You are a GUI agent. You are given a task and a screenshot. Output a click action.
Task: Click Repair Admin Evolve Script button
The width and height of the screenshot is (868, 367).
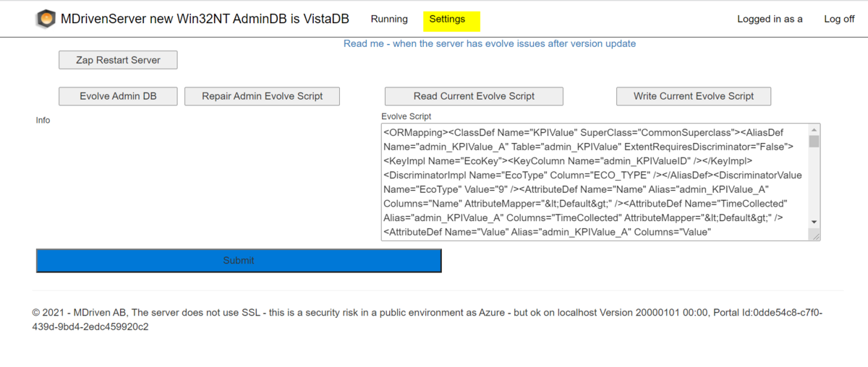[x=262, y=96]
